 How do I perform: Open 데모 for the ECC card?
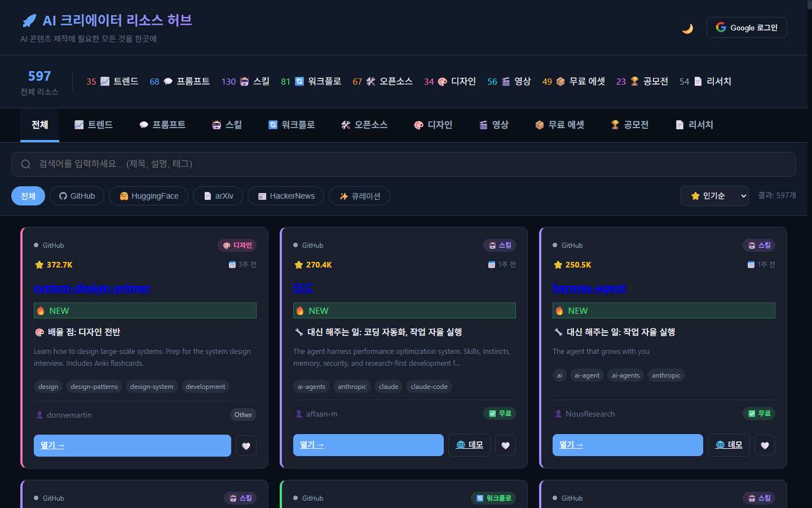pyautogui.click(x=469, y=445)
